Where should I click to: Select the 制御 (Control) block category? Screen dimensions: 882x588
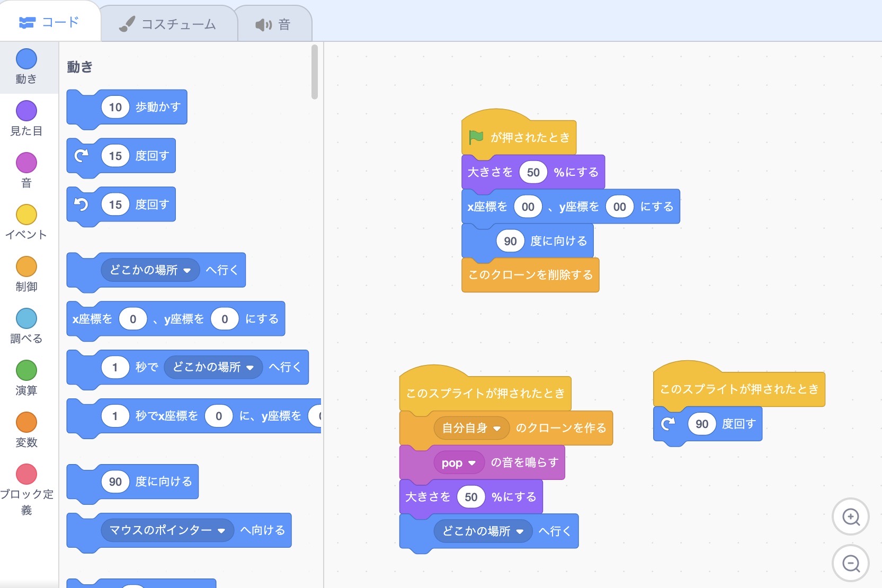coord(26,267)
